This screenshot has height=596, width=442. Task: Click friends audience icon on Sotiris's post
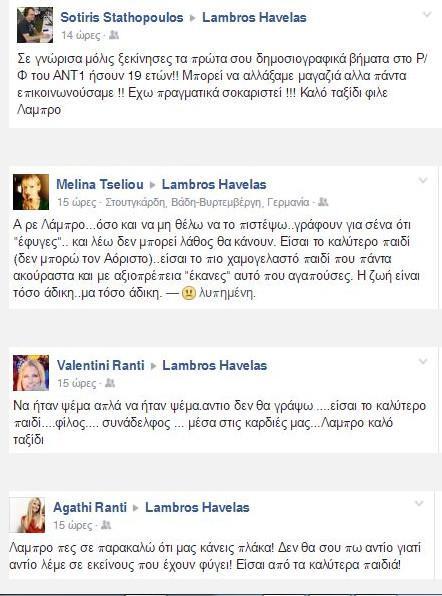tap(114, 35)
